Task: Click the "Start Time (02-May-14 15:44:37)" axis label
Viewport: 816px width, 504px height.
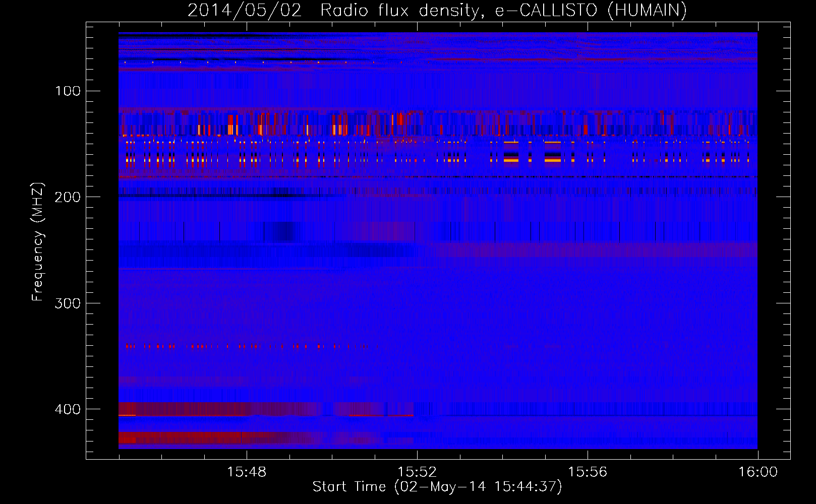Action: coord(437,487)
